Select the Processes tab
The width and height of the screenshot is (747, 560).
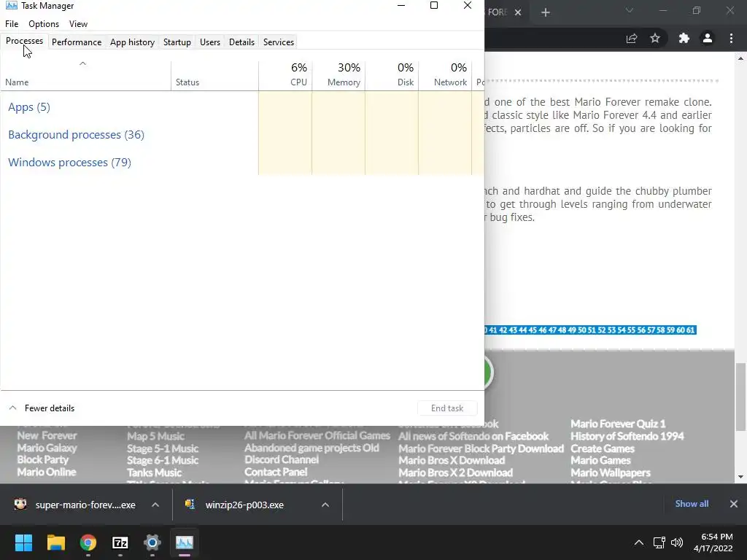[x=24, y=42]
